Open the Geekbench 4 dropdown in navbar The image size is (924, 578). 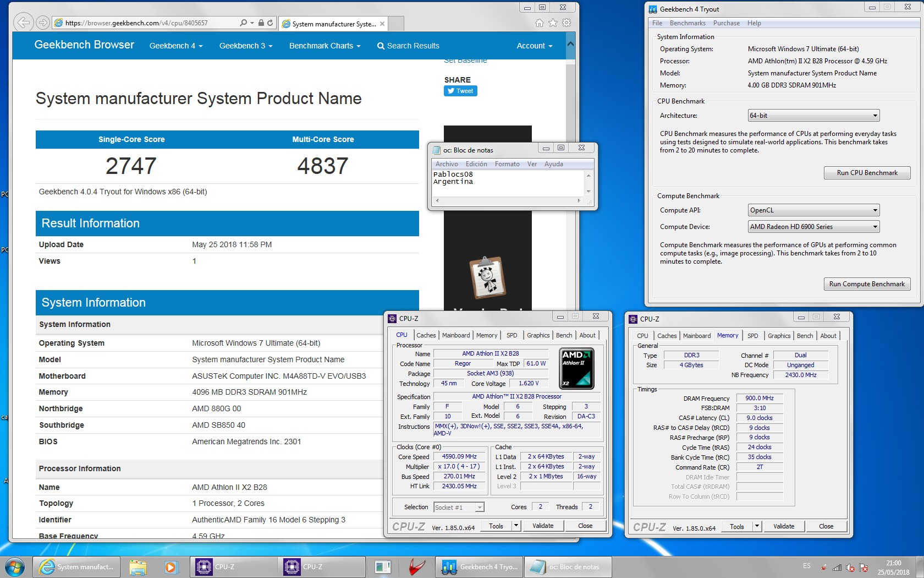(176, 46)
